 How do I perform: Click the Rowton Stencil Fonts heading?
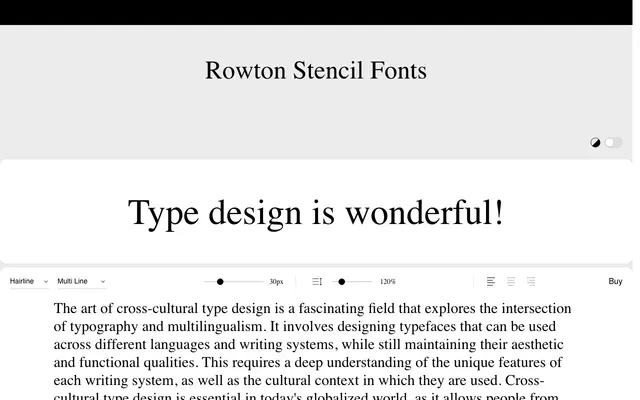click(316, 71)
